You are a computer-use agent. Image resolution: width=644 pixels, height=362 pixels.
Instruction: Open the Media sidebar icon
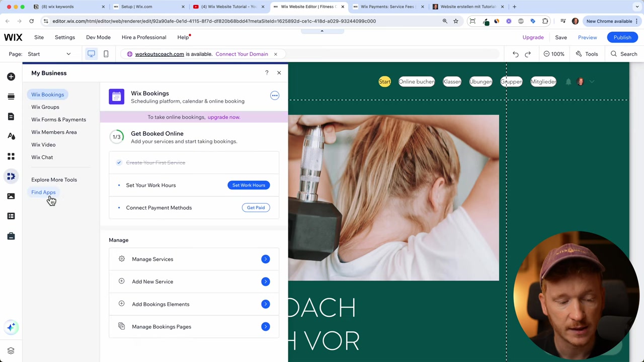[x=11, y=196]
